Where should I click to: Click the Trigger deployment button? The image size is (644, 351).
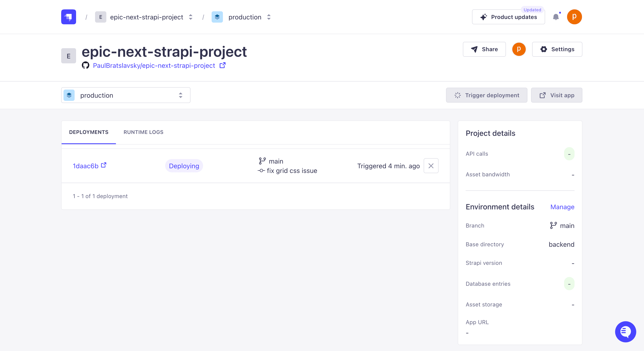tap(487, 95)
